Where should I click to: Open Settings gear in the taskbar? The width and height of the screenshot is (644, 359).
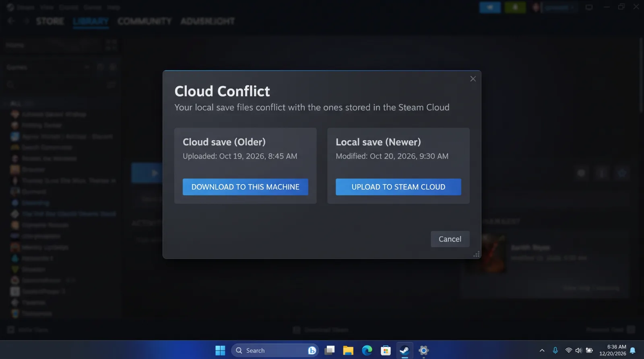[x=423, y=351]
